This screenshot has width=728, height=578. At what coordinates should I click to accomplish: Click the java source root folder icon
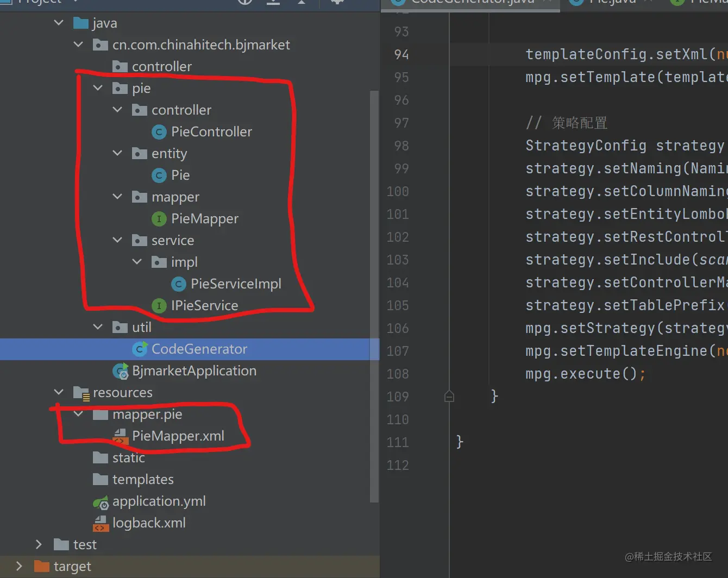click(x=80, y=23)
